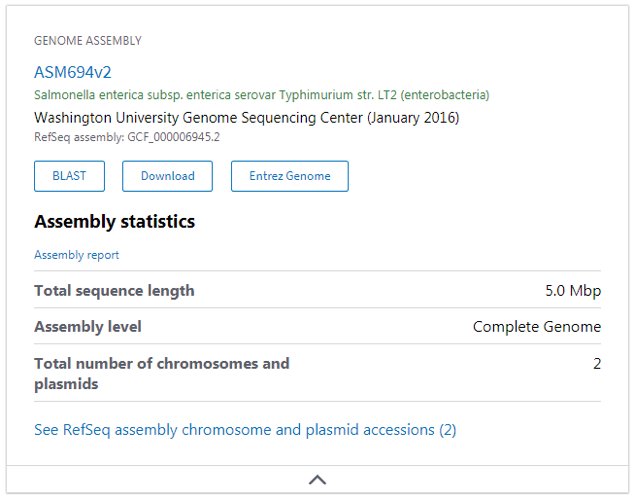
Task: Open Entrez Genome
Action: [289, 176]
